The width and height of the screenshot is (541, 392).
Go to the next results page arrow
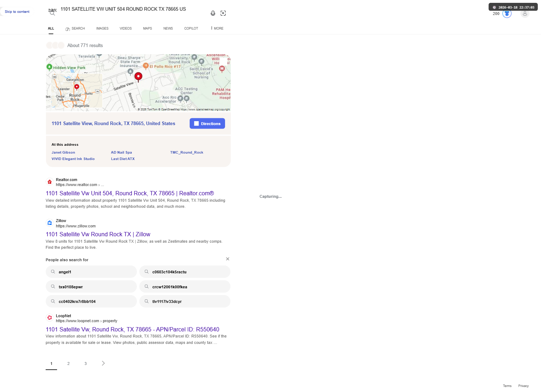coord(103,363)
